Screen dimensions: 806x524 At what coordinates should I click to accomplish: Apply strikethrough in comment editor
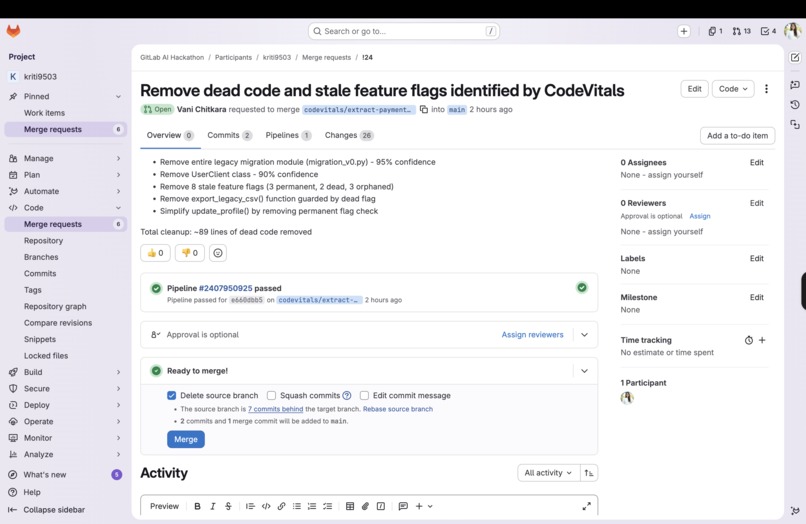tap(228, 507)
